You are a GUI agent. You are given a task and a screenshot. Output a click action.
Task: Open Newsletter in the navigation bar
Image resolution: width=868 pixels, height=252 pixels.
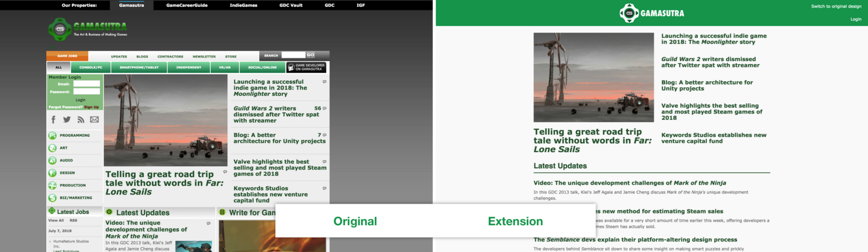[204, 56]
